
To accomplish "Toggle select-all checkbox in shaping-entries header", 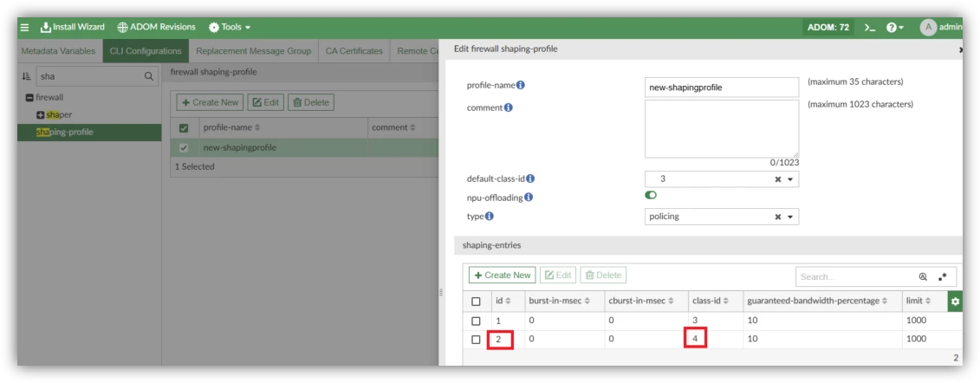I will 477,302.
